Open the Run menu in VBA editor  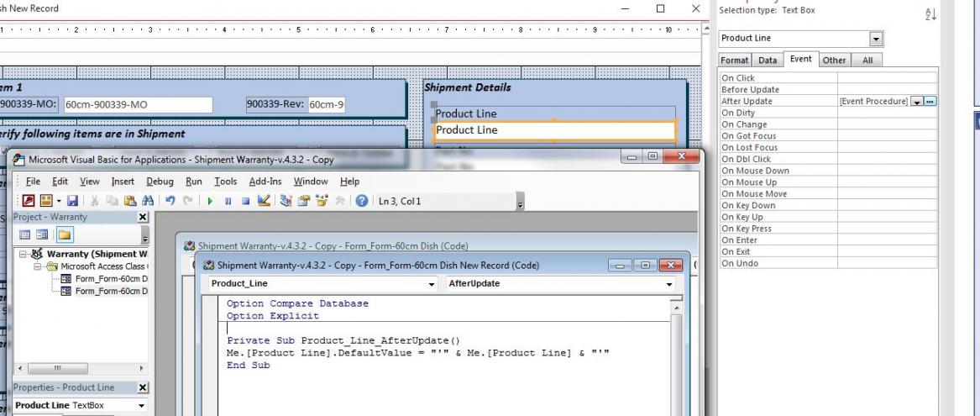[194, 182]
